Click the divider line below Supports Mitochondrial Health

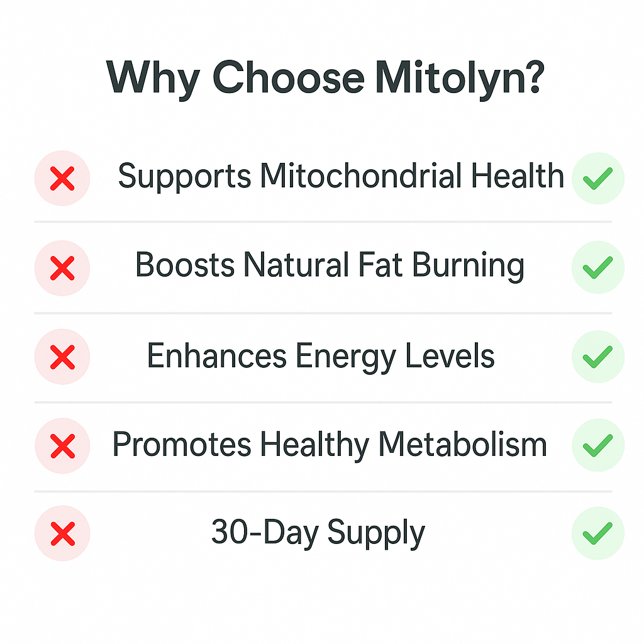click(323, 222)
